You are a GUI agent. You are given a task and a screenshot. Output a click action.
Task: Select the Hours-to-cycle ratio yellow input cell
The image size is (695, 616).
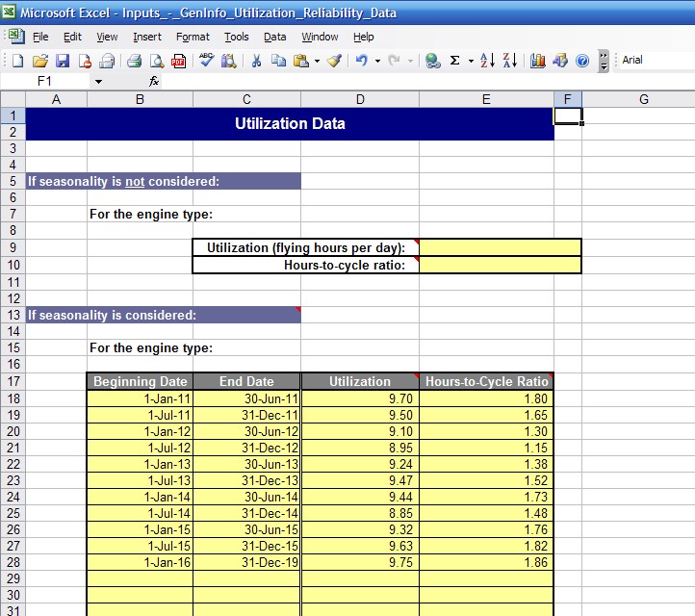coord(500,265)
